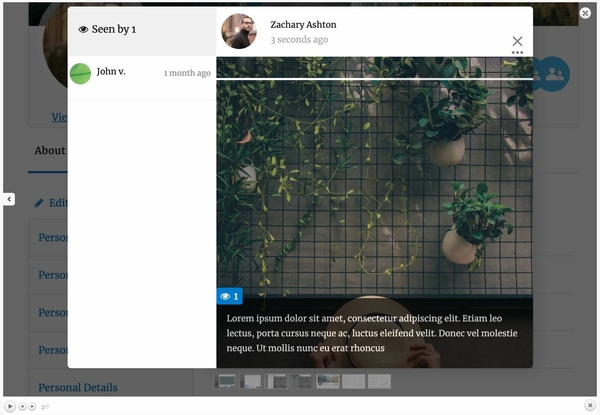Close the lightbox using top-right circle X

(x=585, y=13)
